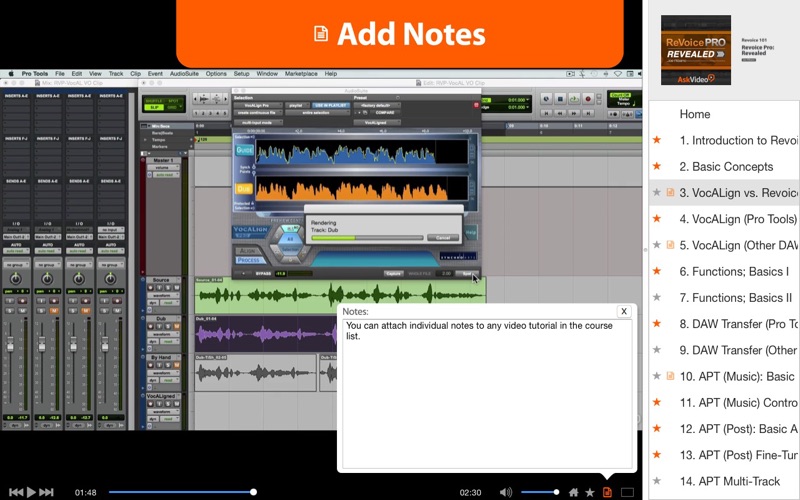Click the first mixer channel fader
The width and height of the screenshot is (800, 500).
click(10, 346)
